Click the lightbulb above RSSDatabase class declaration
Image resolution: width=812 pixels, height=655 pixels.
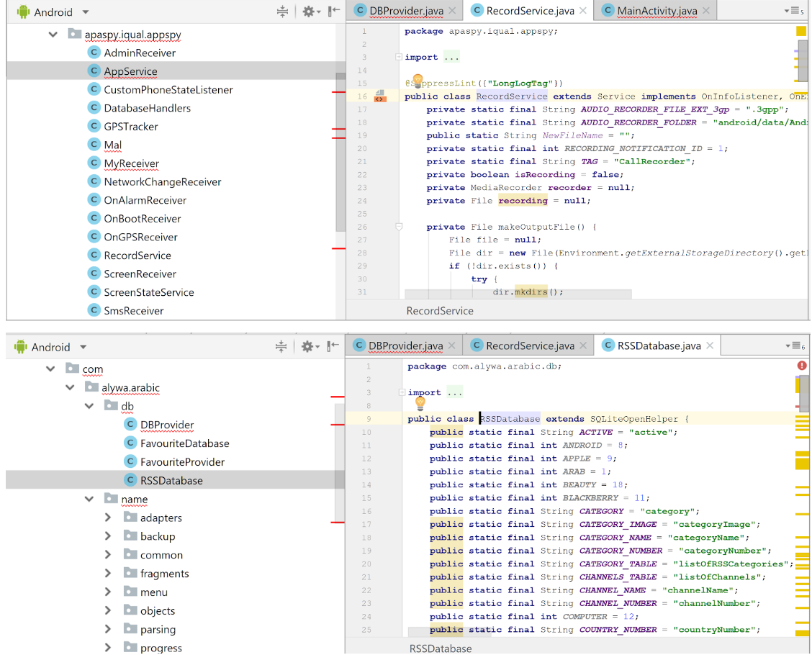point(420,402)
